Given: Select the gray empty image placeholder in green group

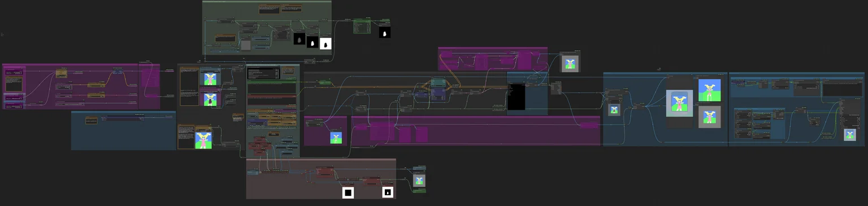Looking at the screenshot, I should pyautogui.click(x=246, y=45).
